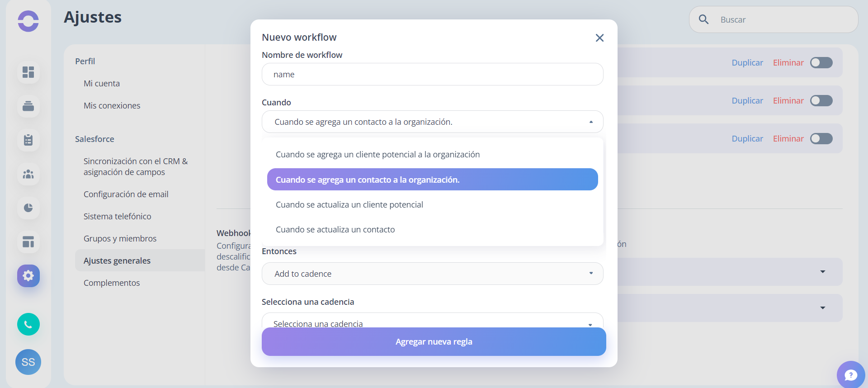The image size is (868, 388).
Task: Expand the Selecciona una cadencia dropdown
Action: [x=432, y=321]
